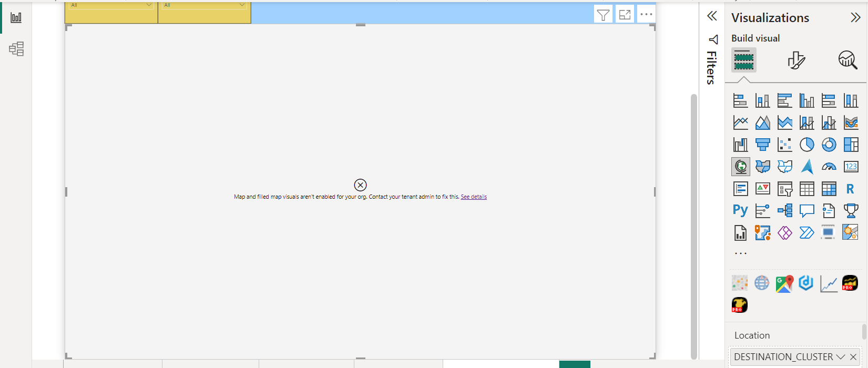Remove DESTINATION_CLUSTER field from Location

pos(853,357)
